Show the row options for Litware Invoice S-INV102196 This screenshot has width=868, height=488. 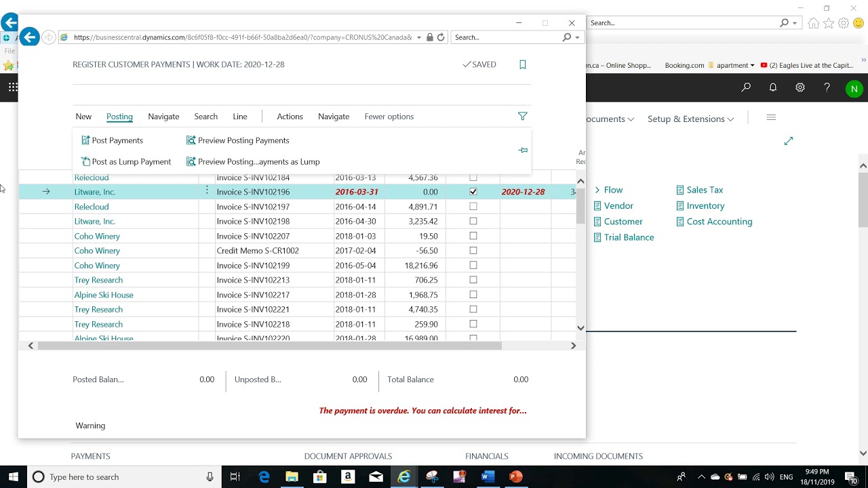point(207,192)
